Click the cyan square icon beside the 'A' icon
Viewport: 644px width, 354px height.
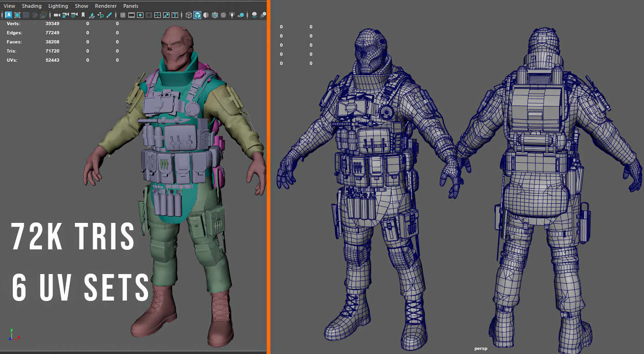click(x=17, y=15)
